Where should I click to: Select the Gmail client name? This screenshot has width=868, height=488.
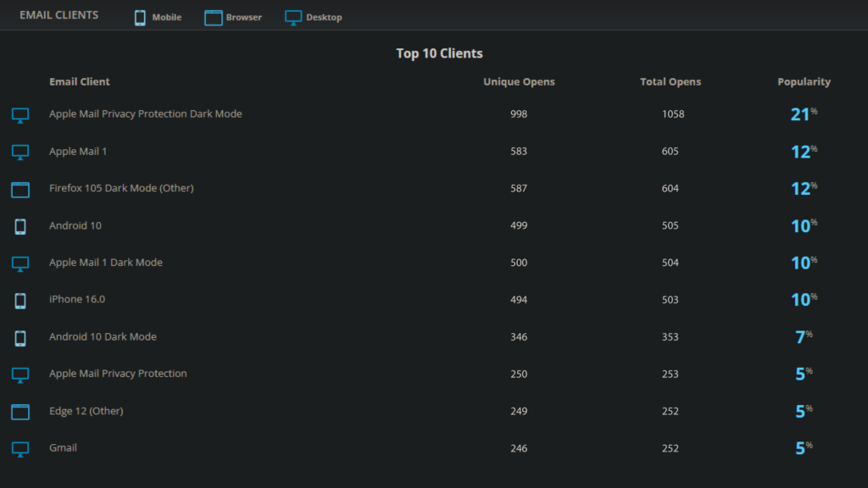click(x=63, y=447)
